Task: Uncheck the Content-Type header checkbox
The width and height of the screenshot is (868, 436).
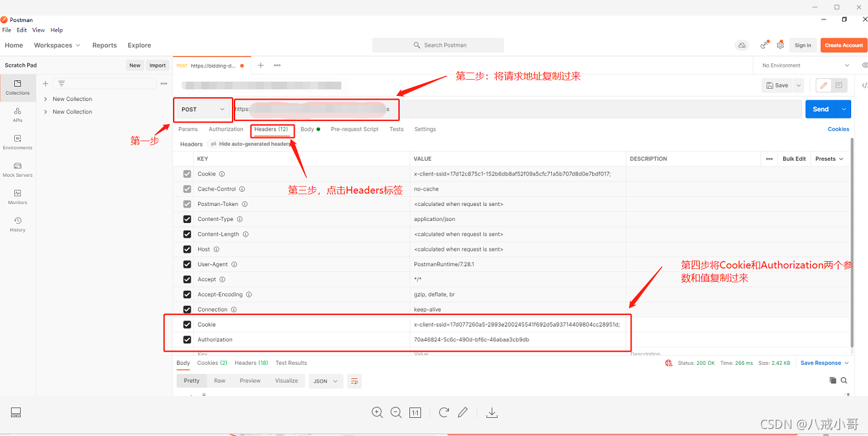Action: pyautogui.click(x=187, y=219)
